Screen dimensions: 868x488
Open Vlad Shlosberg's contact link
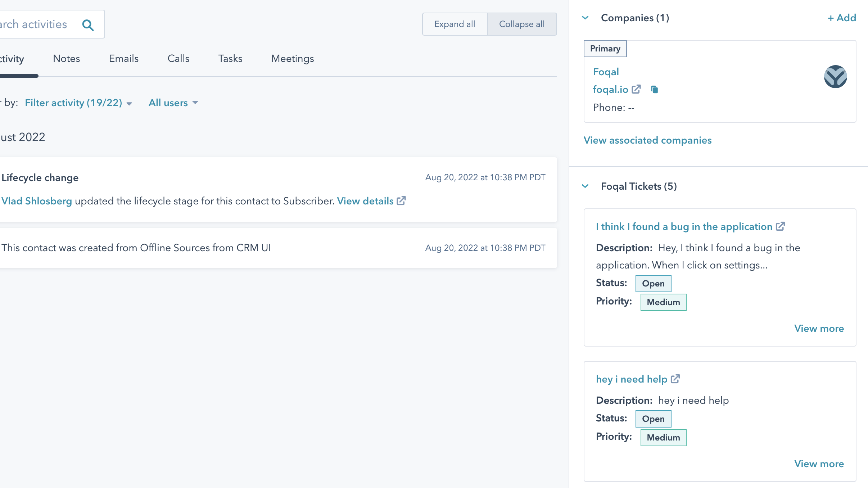tap(36, 201)
